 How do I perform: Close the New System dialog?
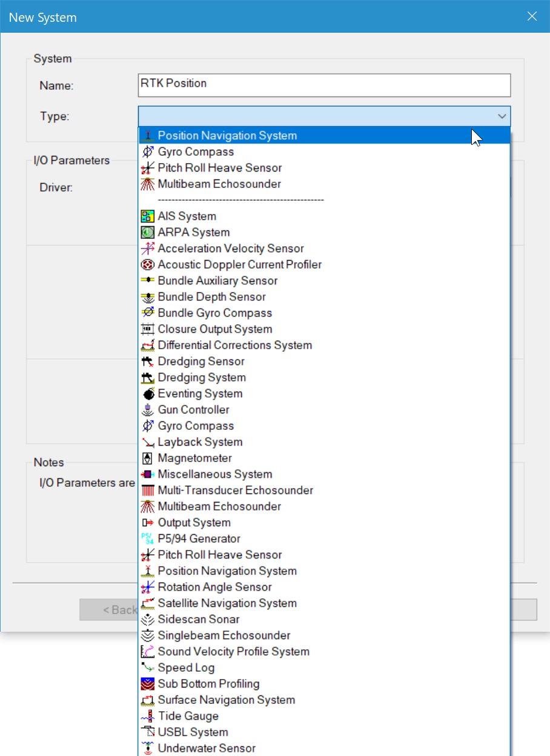click(532, 16)
